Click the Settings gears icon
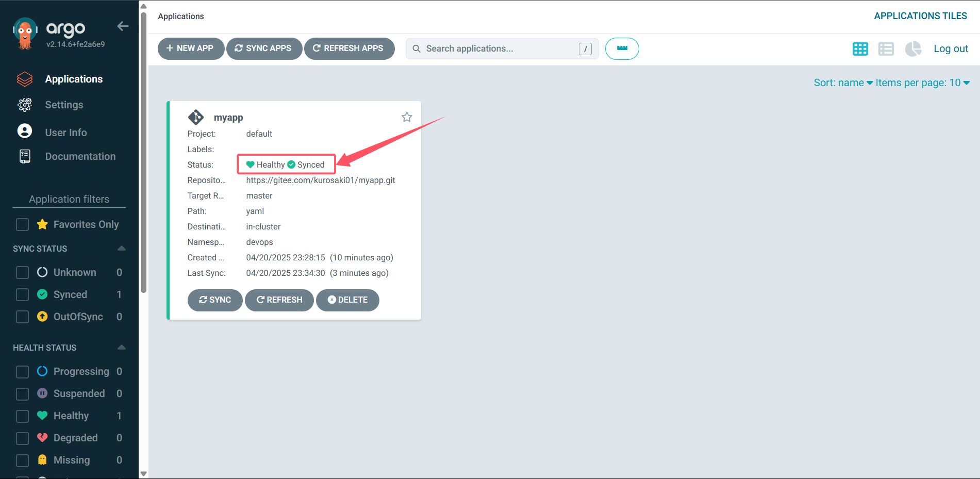The height and width of the screenshot is (479, 980). pyautogui.click(x=25, y=105)
